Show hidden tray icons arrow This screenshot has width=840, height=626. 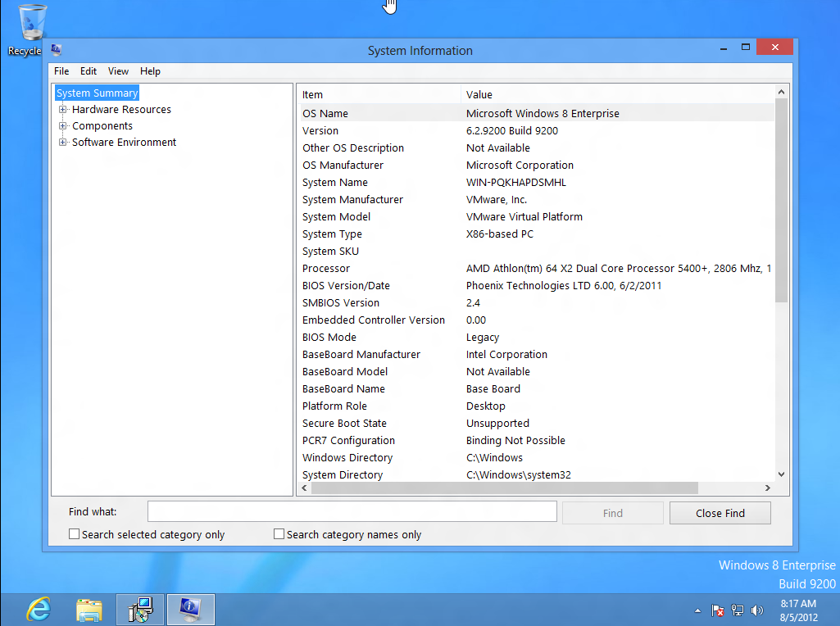[x=697, y=610]
